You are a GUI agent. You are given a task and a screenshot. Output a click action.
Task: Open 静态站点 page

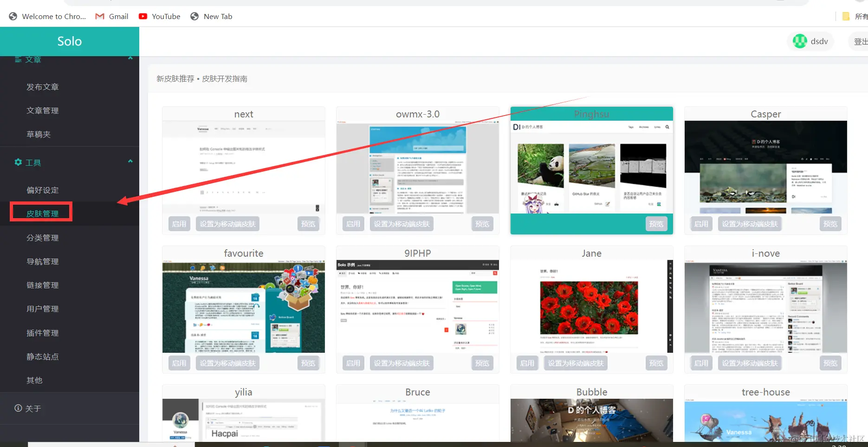(x=43, y=356)
